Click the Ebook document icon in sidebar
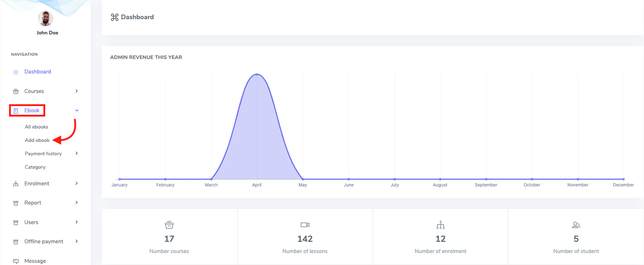Screen dimensions: 644x265 coord(16,111)
